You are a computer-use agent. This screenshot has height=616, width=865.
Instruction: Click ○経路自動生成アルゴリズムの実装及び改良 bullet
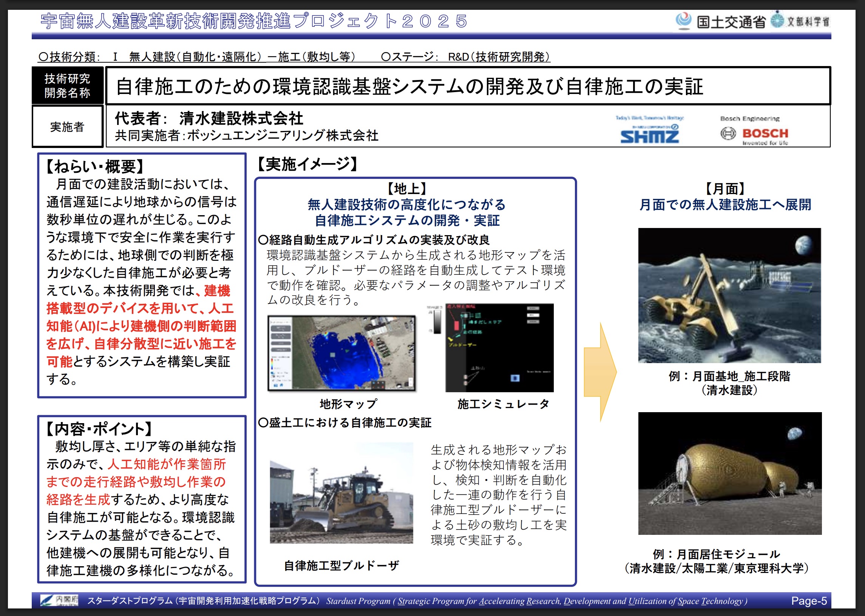[374, 240]
